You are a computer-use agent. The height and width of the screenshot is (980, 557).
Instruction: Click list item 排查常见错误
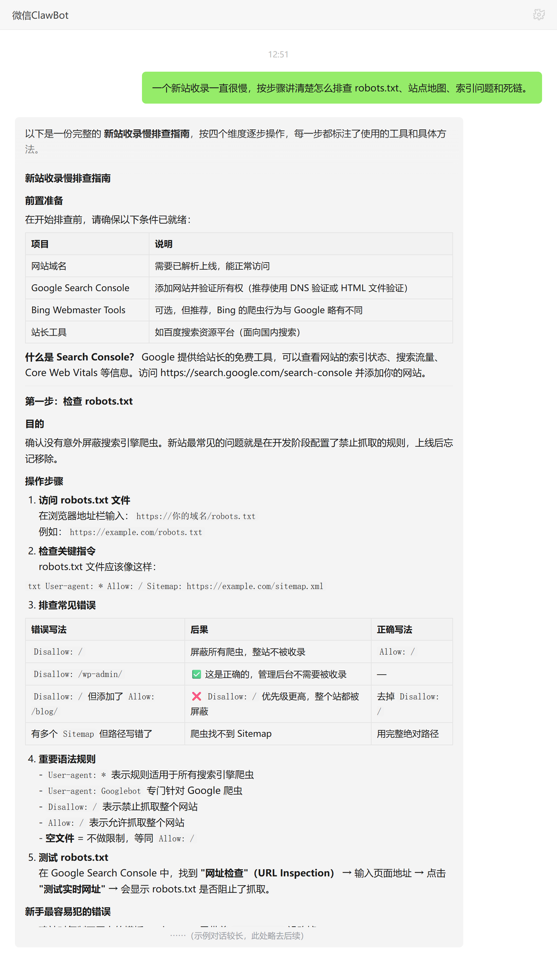[67, 605]
